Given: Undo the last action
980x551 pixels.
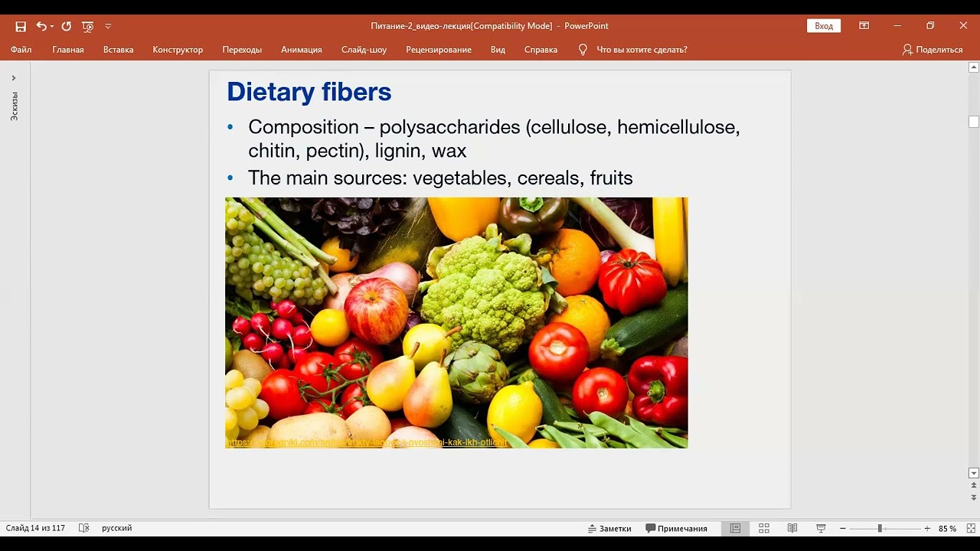Looking at the screenshot, I should pyautogui.click(x=41, y=26).
